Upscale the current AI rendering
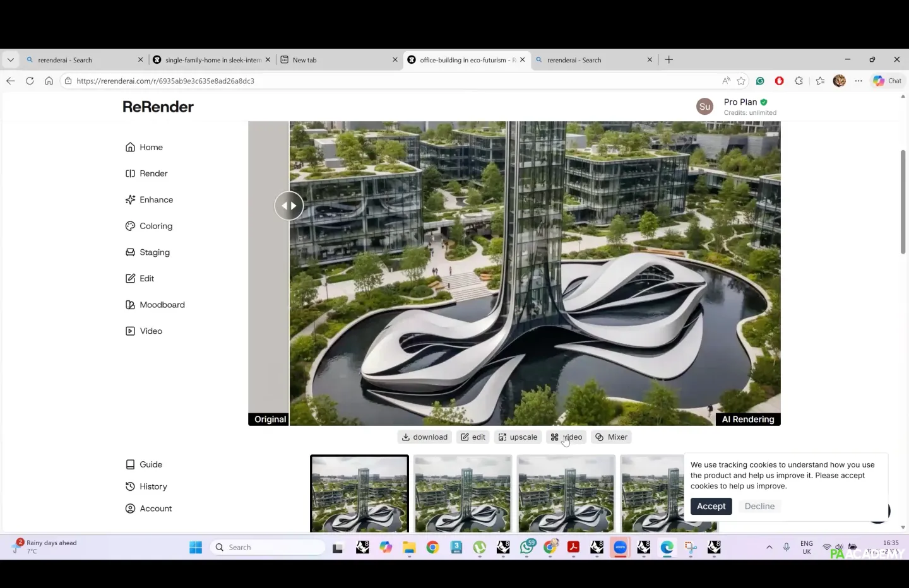909x588 pixels. click(518, 437)
